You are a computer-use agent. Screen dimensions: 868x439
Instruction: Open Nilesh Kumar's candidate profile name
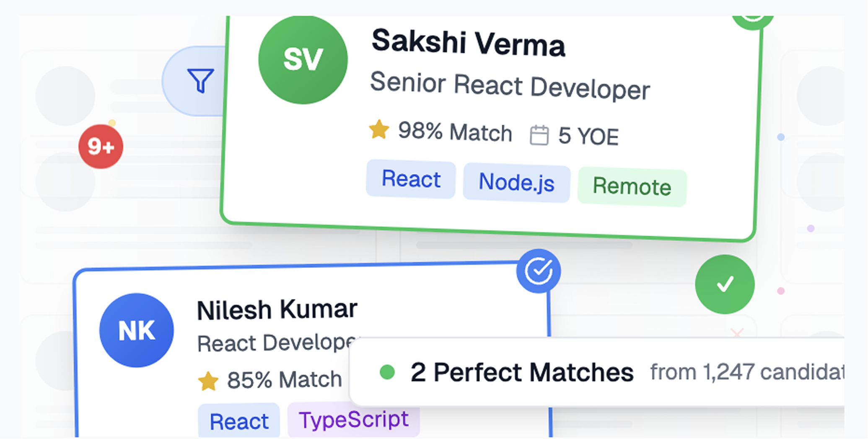pos(277,310)
